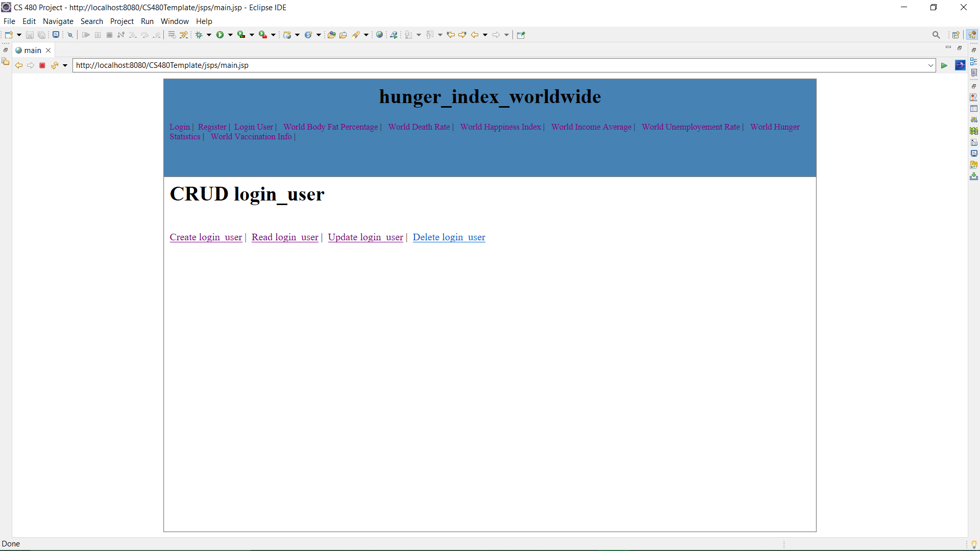Refresh the page with the browser refresh icon
This screenshot has width=980, height=551.
tap(54, 65)
